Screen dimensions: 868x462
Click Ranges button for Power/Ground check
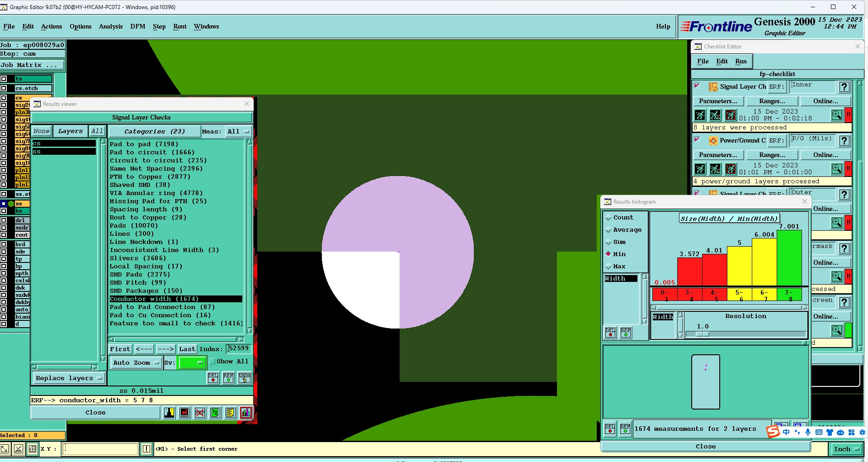pos(772,155)
